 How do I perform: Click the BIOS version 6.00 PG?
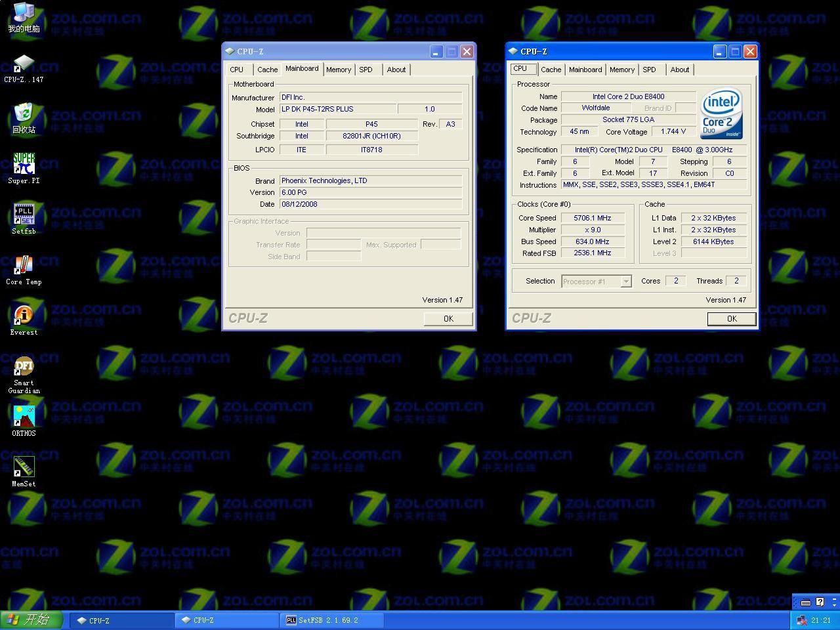pos(371,192)
